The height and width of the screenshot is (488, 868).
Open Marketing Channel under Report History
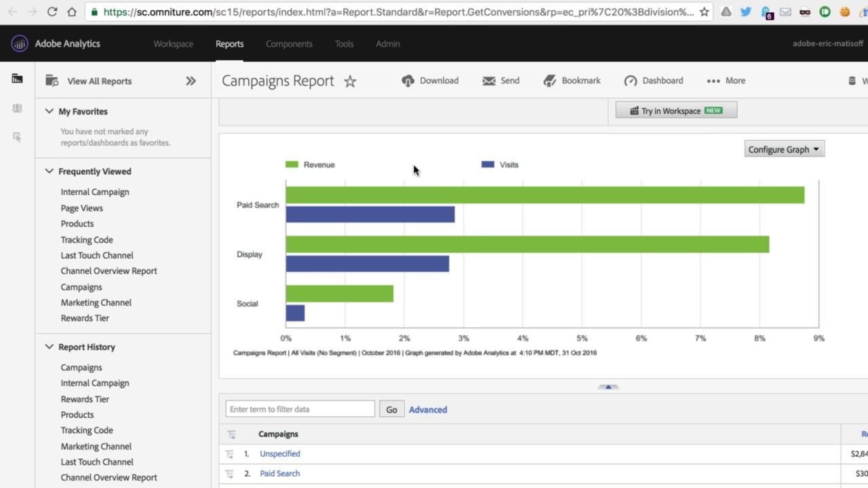pos(96,447)
